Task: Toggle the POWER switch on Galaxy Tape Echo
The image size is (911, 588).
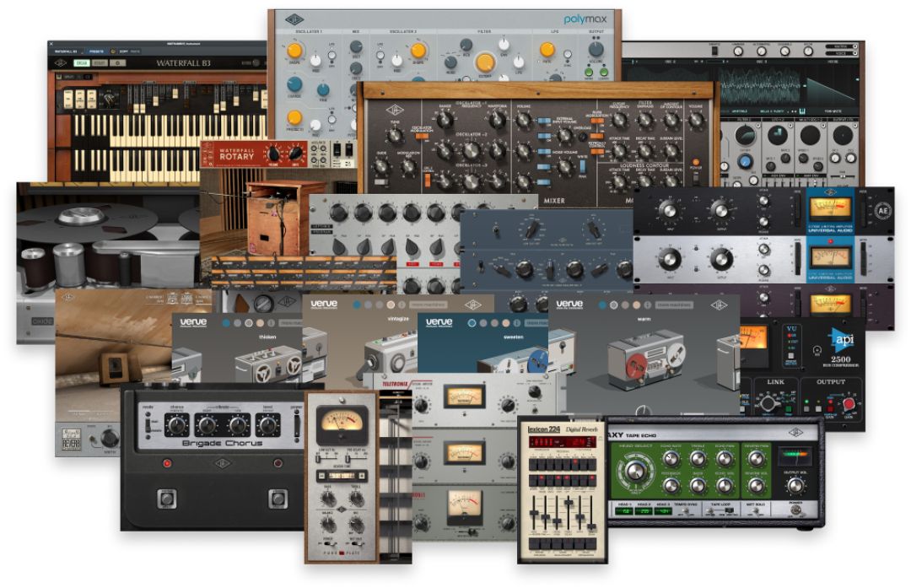Action: (x=795, y=510)
